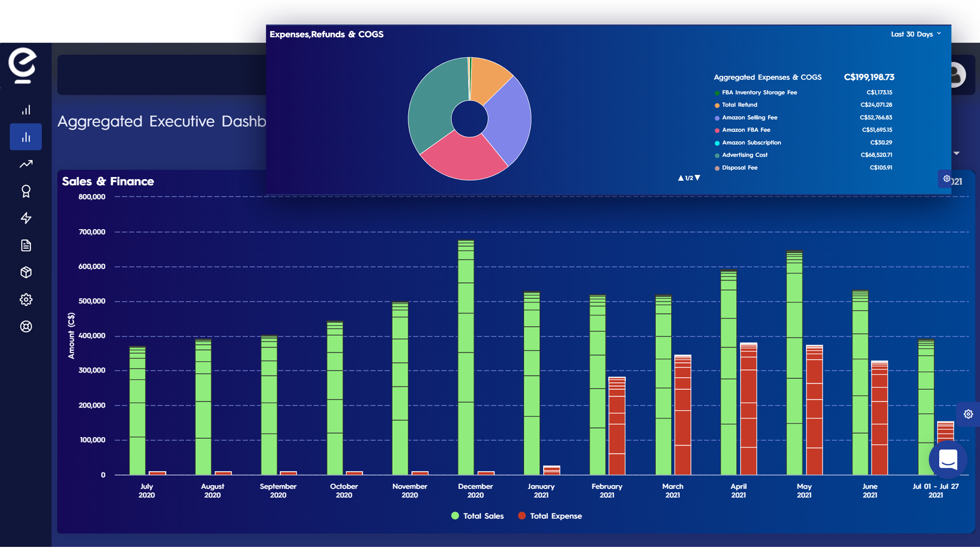Click the award badge icon in sidebar
Image resolution: width=980 pixels, height=551 pixels.
click(x=26, y=191)
